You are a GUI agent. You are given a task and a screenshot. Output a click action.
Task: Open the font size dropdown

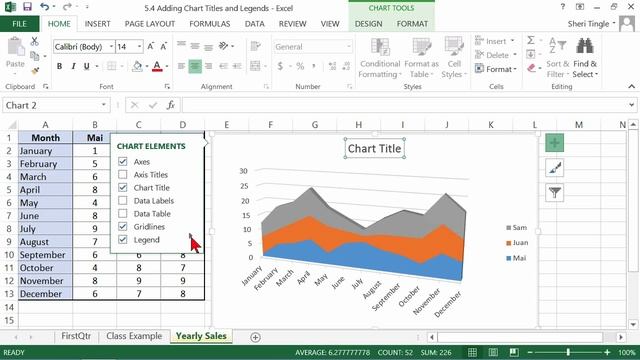pyautogui.click(x=140, y=47)
